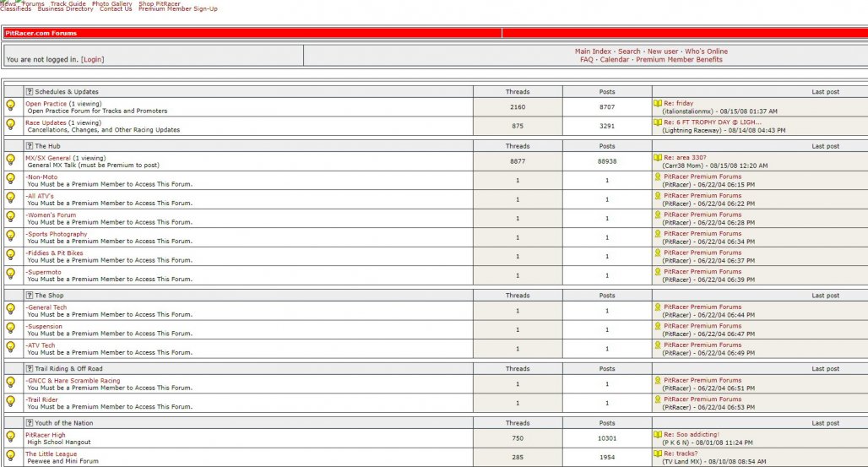The width and height of the screenshot is (868, 467).
Task: Click the help icon next to The Shop
Action: tap(30, 296)
